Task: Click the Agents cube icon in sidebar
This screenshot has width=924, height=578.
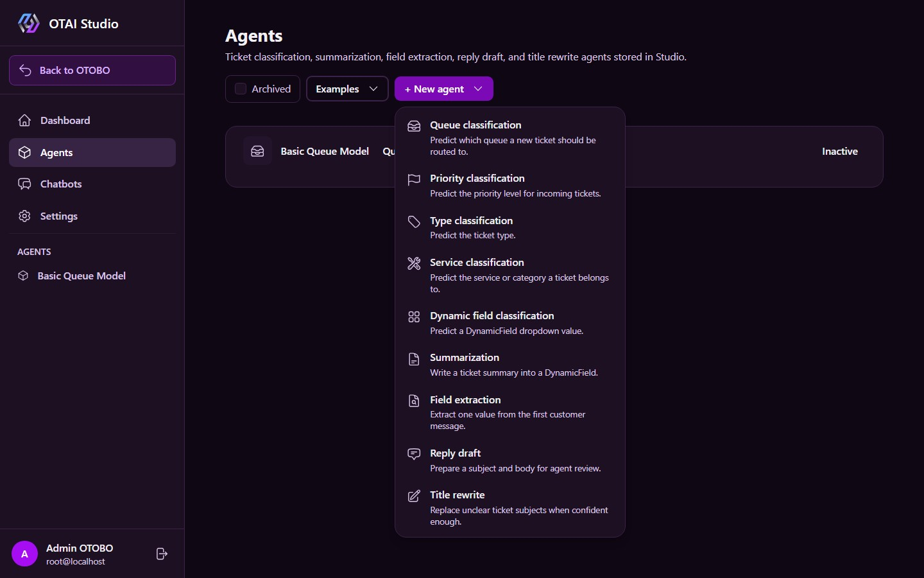Action: 24,152
